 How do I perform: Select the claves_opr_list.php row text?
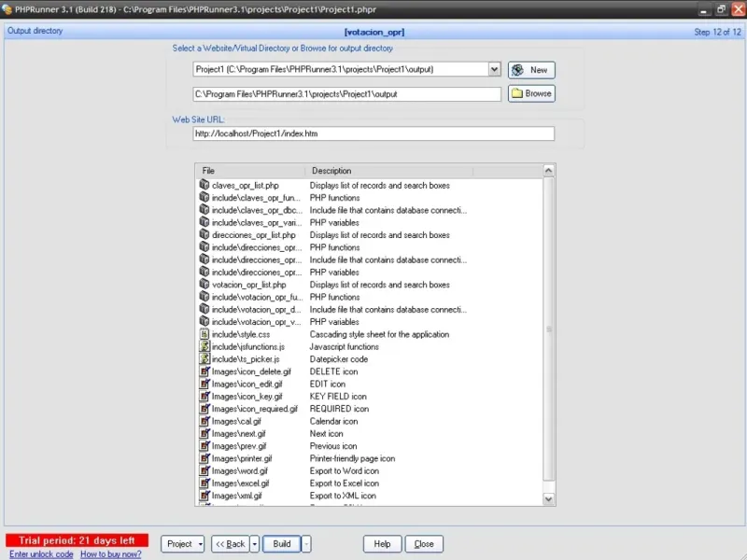[x=246, y=185]
